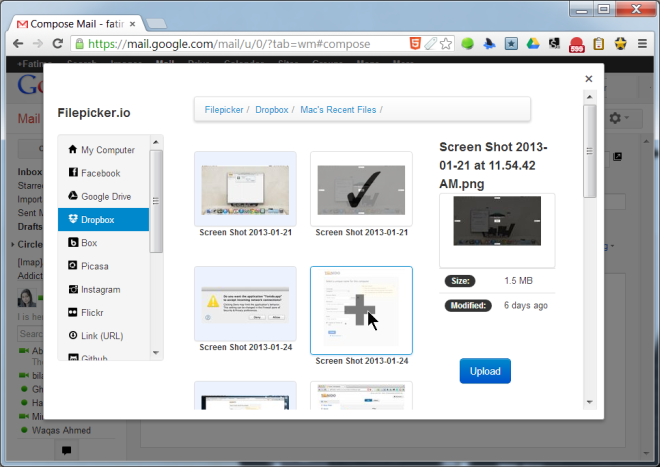This screenshot has height=467, width=660.
Task: Choose Facebook as file source
Action: 104,173
